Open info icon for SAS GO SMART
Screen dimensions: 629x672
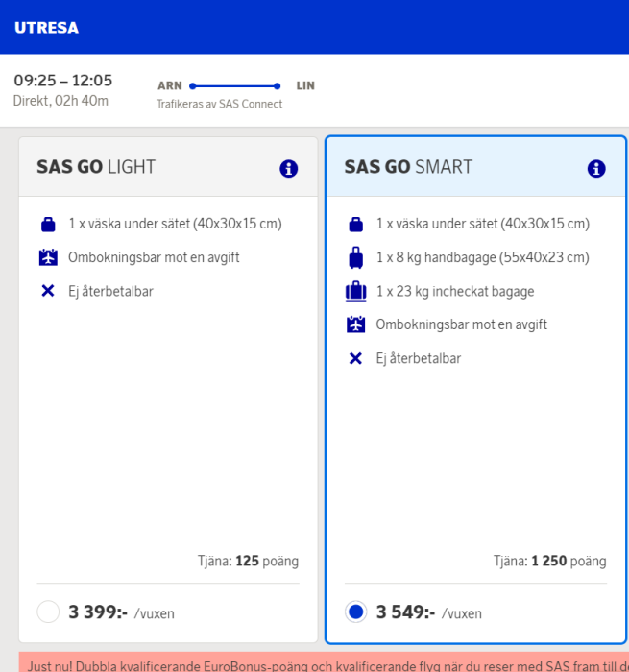[596, 169]
